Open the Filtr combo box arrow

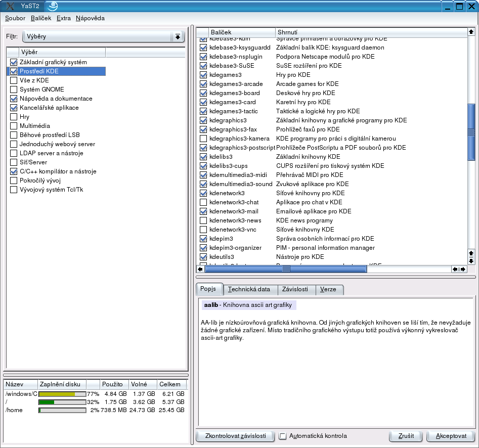click(x=178, y=36)
